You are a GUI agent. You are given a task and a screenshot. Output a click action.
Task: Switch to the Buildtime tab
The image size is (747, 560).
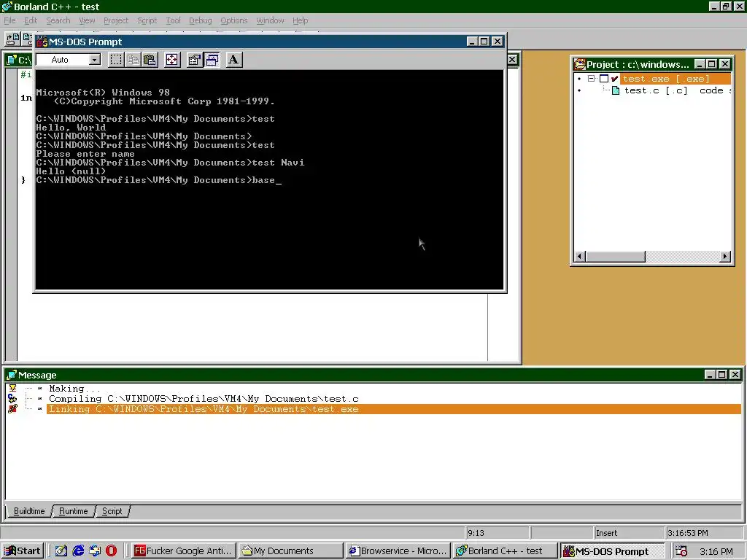point(29,511)
